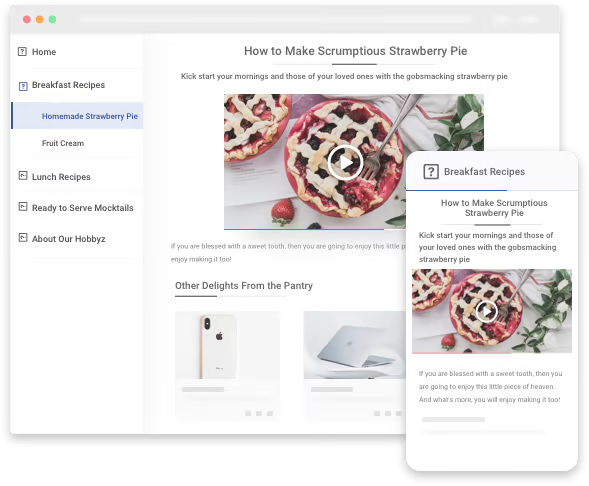Click the question-mark icon in mobile header

(x=431, y=172)
